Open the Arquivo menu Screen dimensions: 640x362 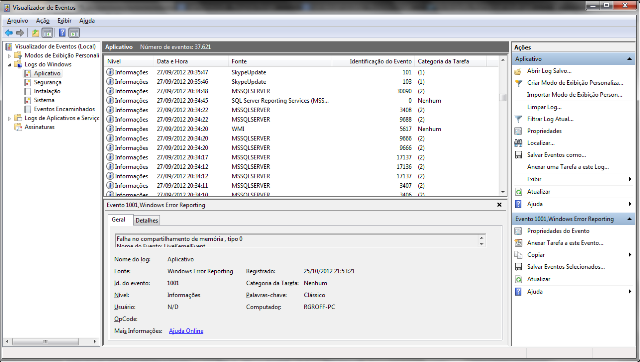click(18, 21)
